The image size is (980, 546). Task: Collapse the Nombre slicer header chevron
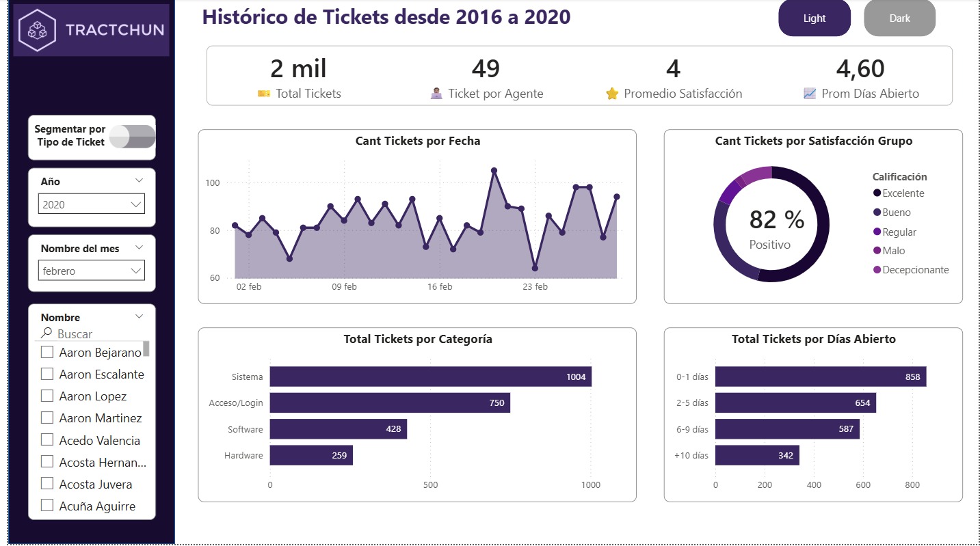(x=140, y=316)
